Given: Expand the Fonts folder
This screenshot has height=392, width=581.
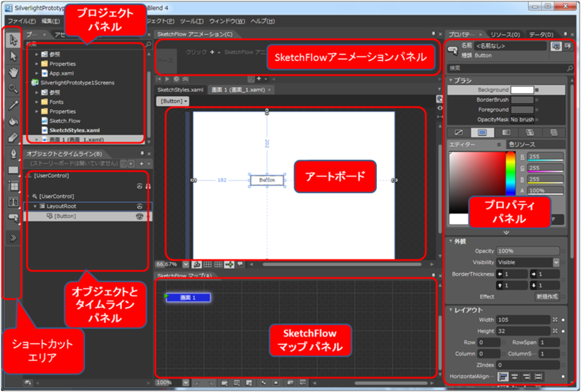Looking at the screenshot, I should (x=37, y=102).
